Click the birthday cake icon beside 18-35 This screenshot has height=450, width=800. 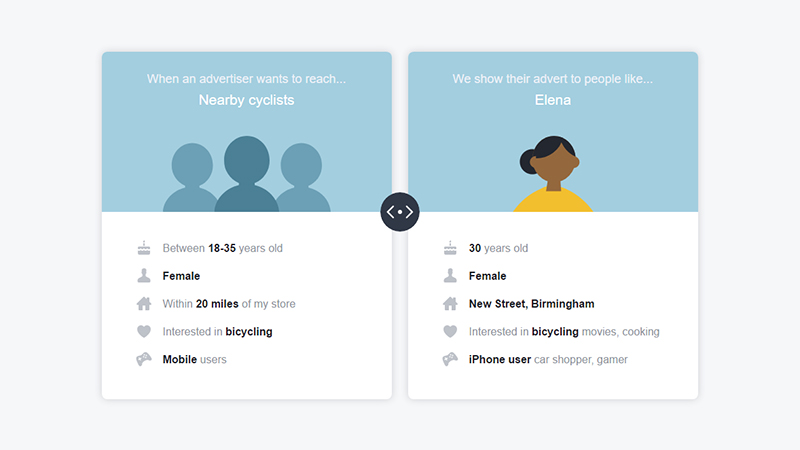(144, 248)
